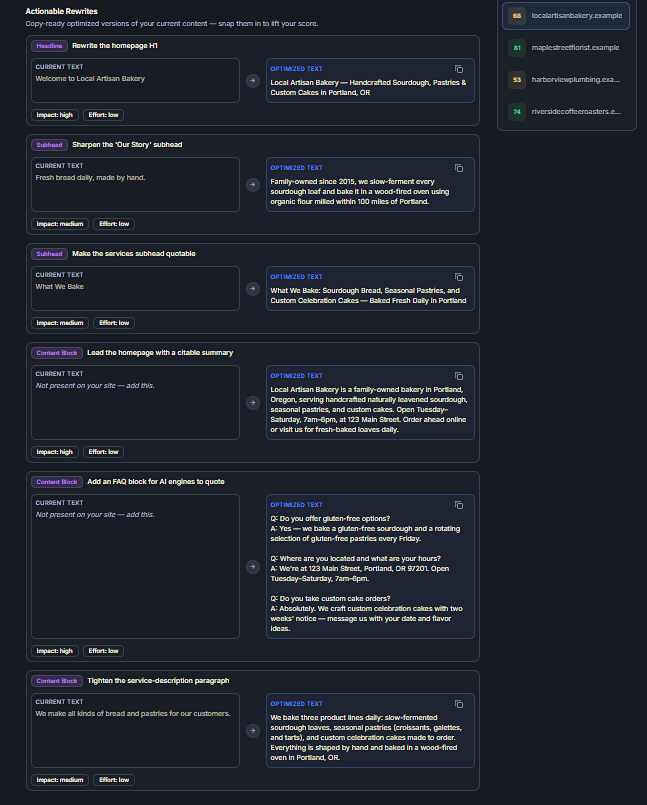
Task: Copy the service-description optimized paragraph
Action: (x=459, y=704)
